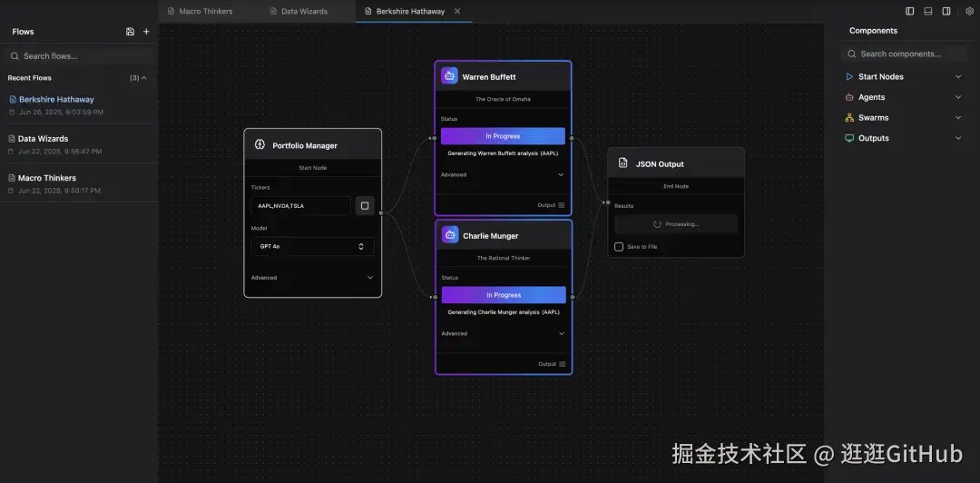The image size is (980, 483).
Task: Click Charlie Munger agent robot icon
Action: coord(450,235)
